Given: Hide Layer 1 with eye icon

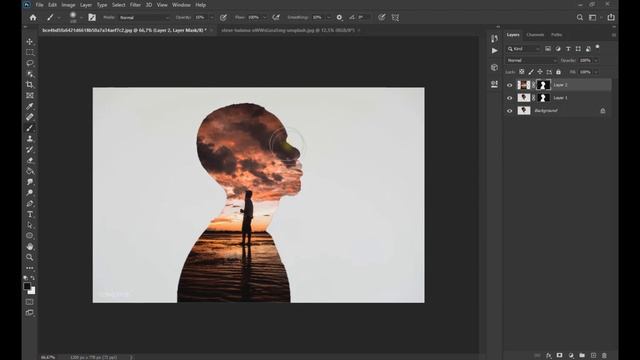Looking at the screenshot, I should pos(509,98).
